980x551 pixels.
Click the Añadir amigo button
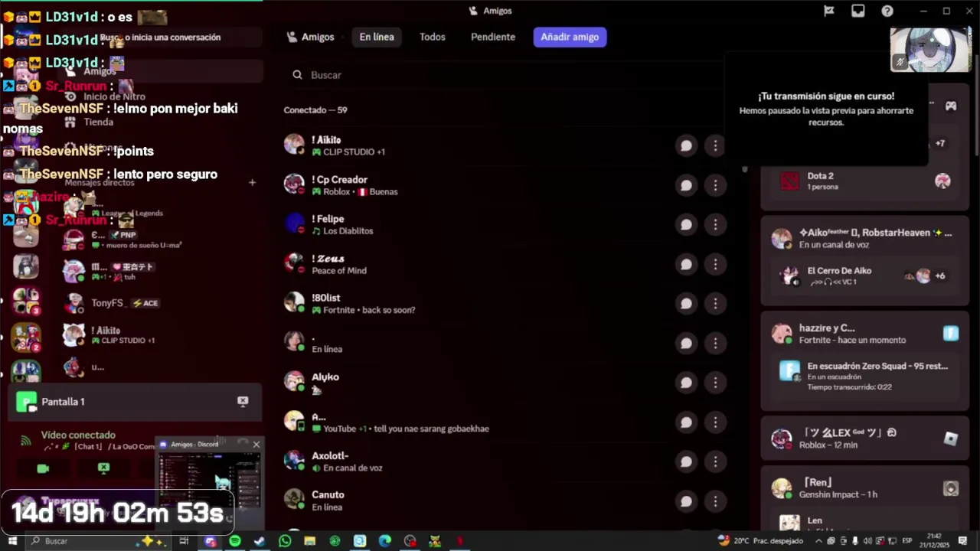click(x=570, y=37)
